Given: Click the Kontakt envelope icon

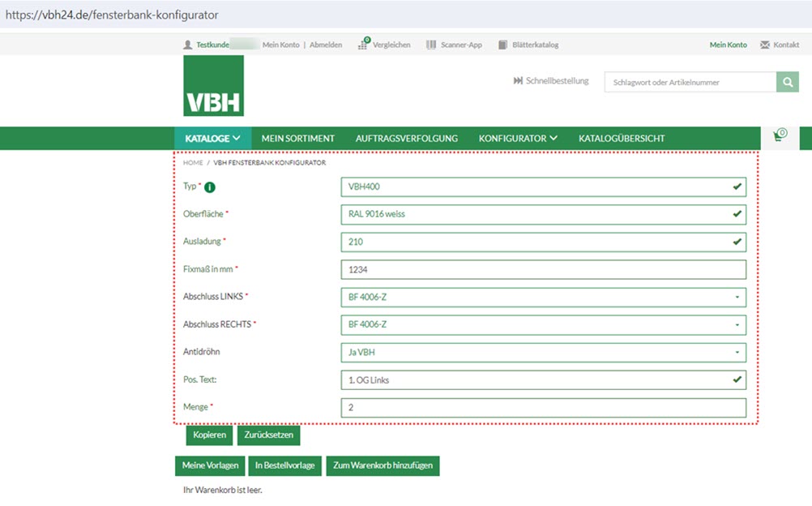Looking at the screenshot, I should [765, 45].
